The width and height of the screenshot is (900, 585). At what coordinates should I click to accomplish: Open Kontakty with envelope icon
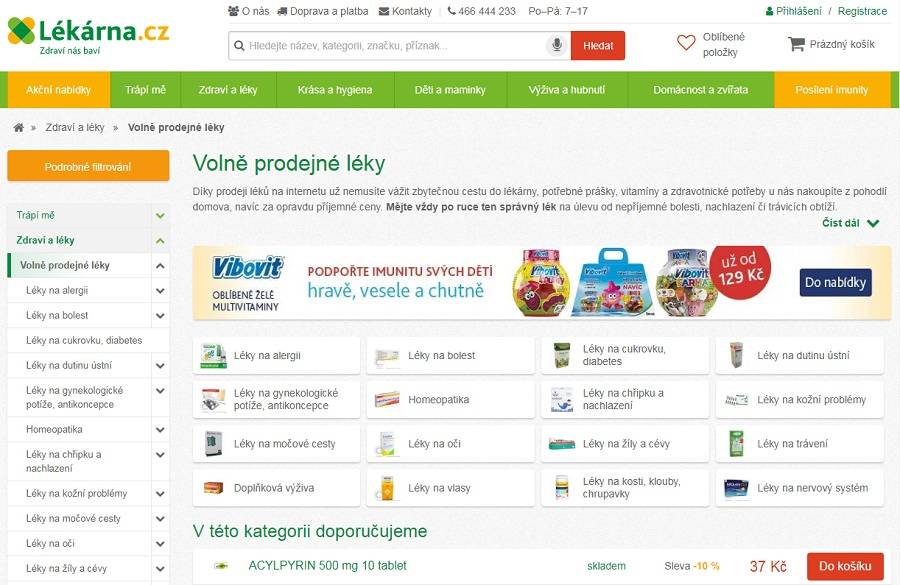(405, 11)
